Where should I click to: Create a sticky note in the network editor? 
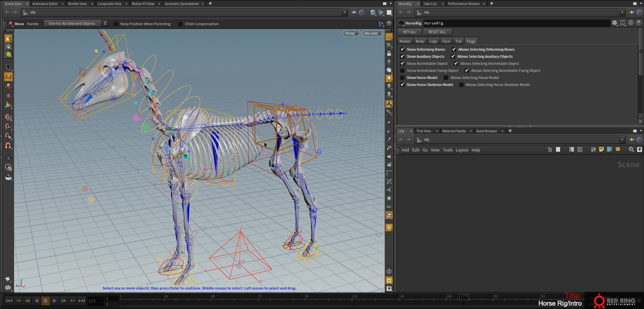click(601, 150)
